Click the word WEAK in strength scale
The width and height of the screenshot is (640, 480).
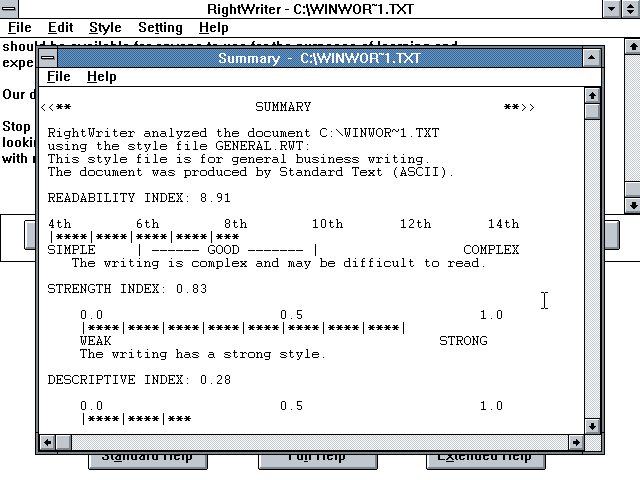96,341
